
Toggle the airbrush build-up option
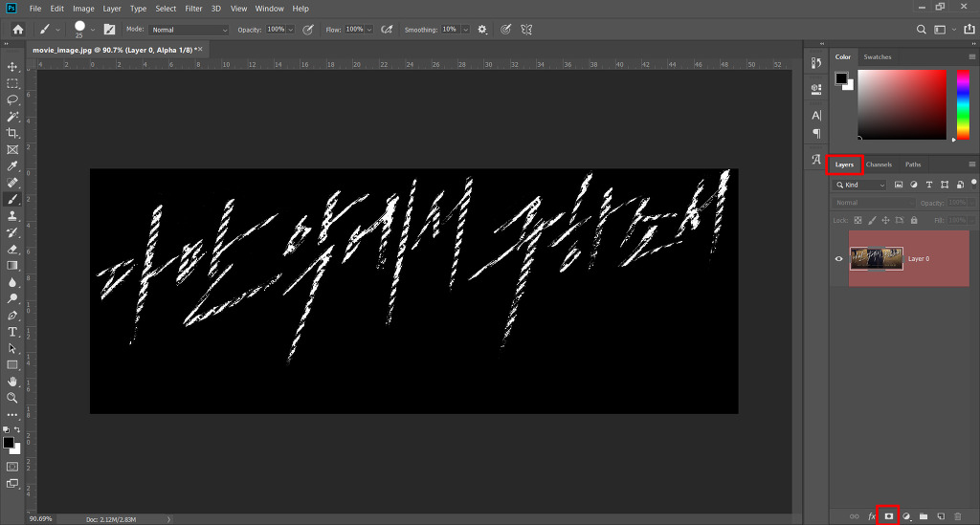tap(387, 30)
